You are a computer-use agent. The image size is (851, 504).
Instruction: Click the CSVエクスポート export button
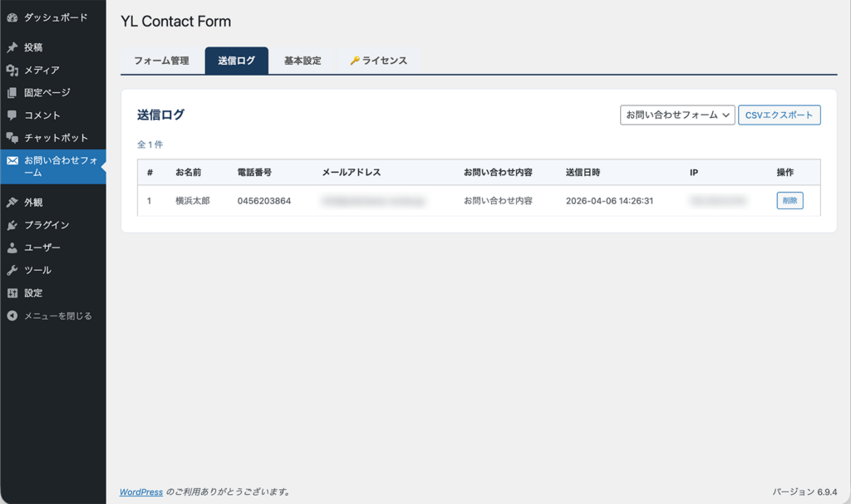click(780, 115)
